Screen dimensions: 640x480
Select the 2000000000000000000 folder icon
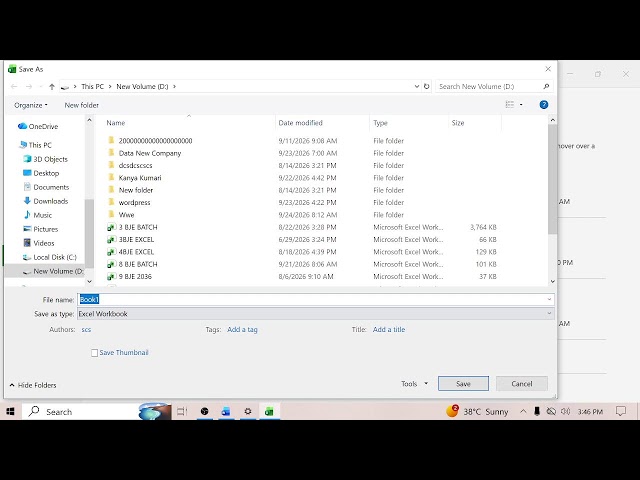click(x=111, y=140)
